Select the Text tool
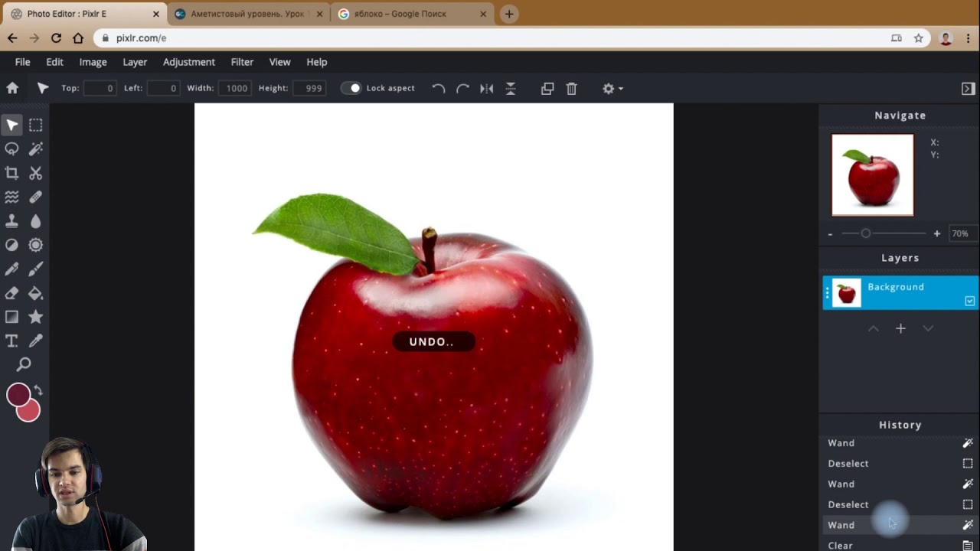The image size is (980, 551). tap(11, 341)
